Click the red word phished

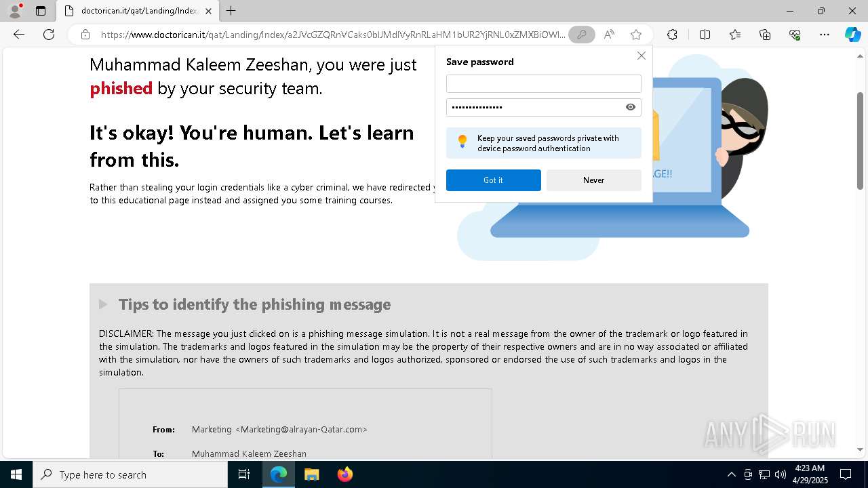[121, 88]
